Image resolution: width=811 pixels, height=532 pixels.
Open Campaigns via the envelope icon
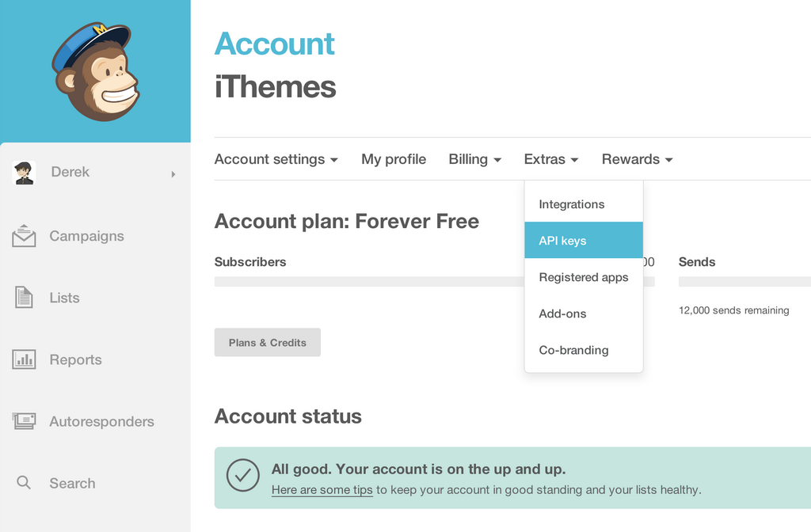coord(24,236)
